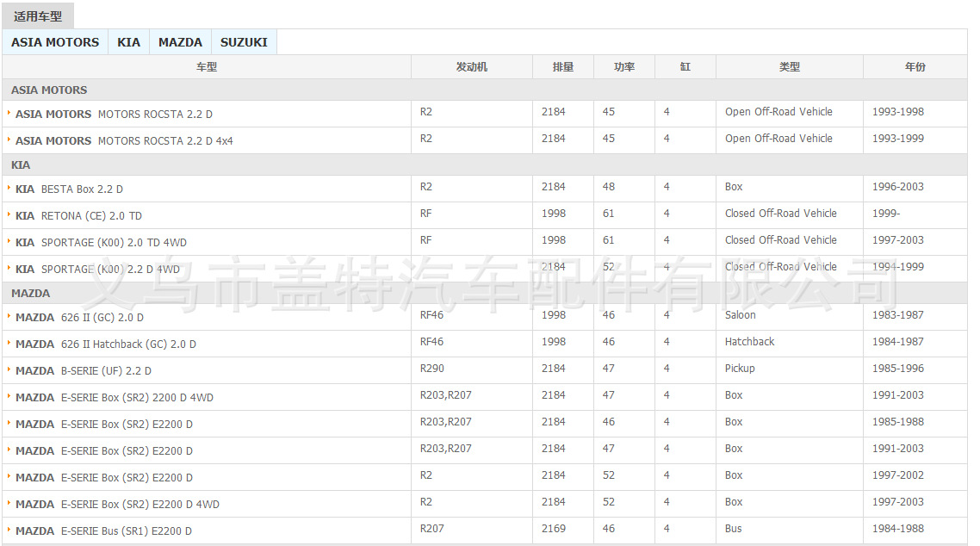Open the 适用车型 tab header

38,16
